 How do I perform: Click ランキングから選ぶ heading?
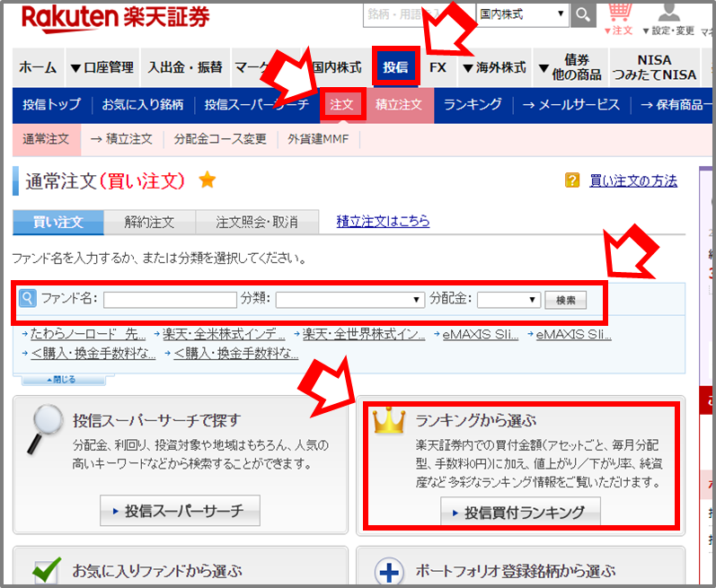coord(476,420)
